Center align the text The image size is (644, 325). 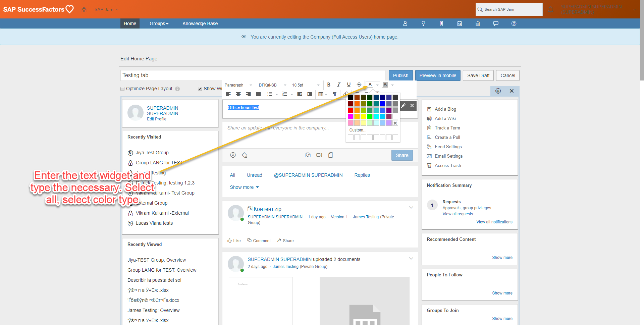coord(238,94)
